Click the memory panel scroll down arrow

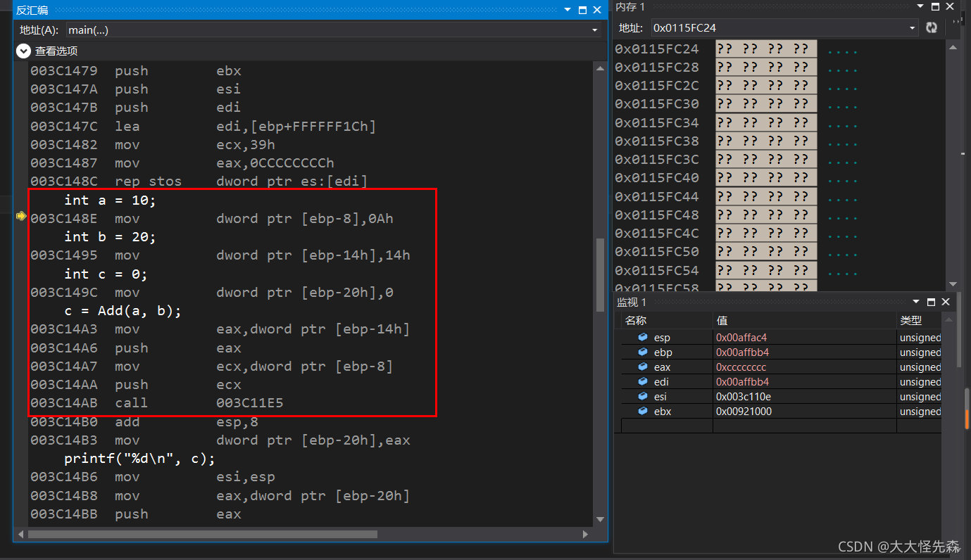(953, 284)
